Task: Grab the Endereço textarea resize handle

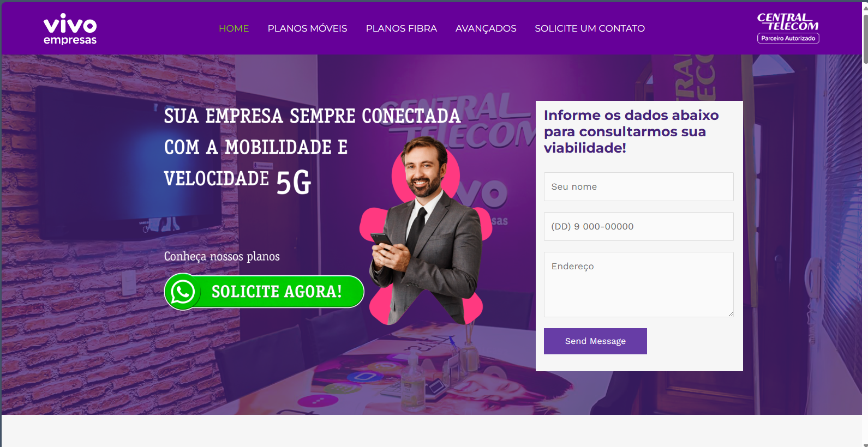Action: click(x=731, y=314)
